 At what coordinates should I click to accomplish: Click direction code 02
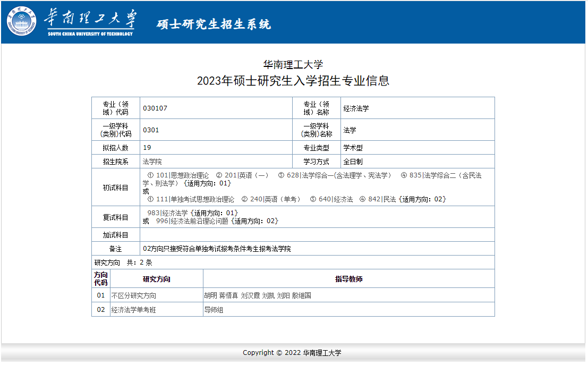click(101, 310)
